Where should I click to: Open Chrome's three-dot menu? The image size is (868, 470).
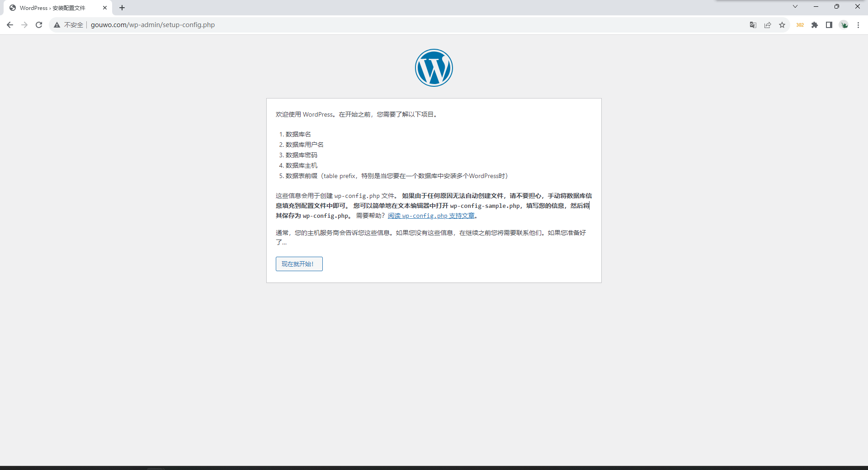click(x=858, y=25)
